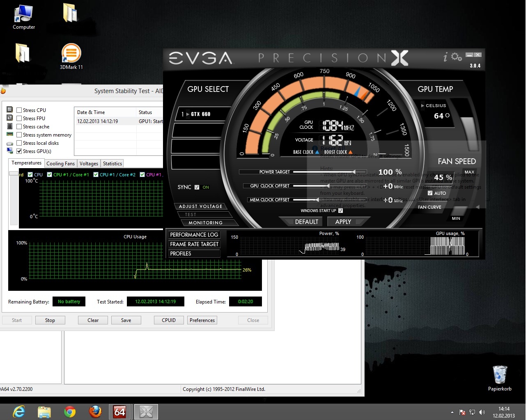Open the Computer desktop icon
The image size is (528, 420).
(23, 17)
